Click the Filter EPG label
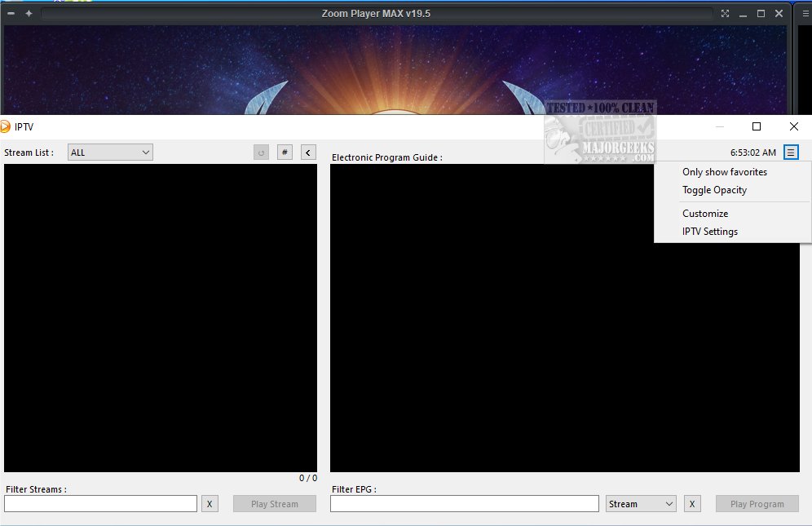Viewport: 812px width, 526px height. point(354,489)
